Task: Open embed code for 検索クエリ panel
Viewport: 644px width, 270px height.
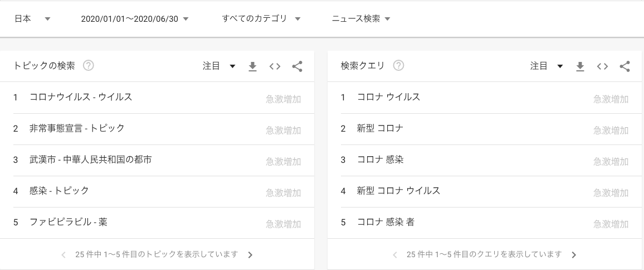Action: 602,66
